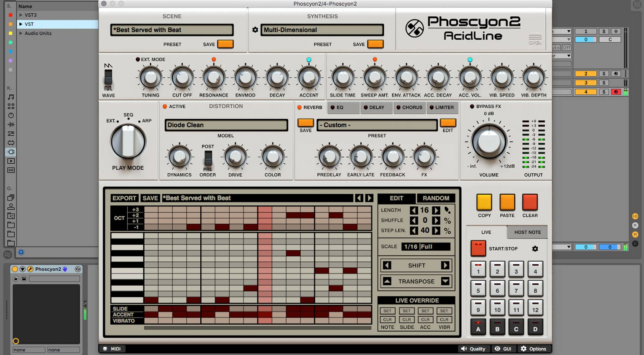Click the EXPORT pattern button
Viewport: 644px width, 355px height.
pos(124,198)
